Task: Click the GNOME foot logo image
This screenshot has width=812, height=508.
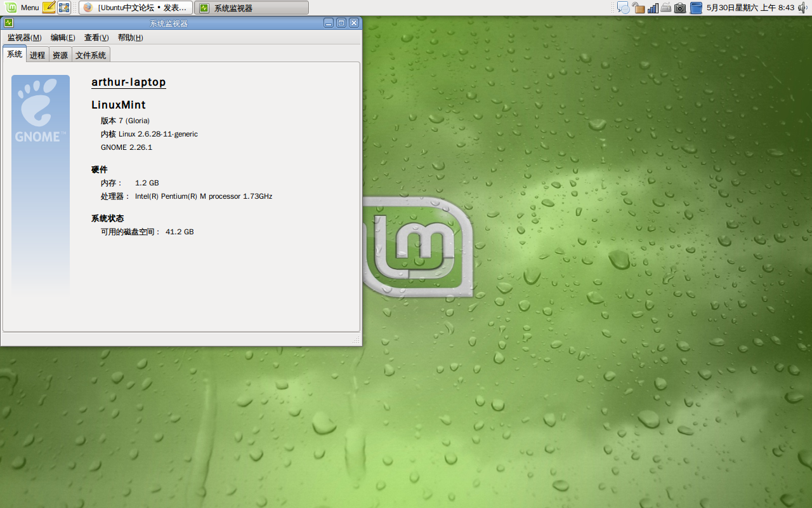Action: [x=41, y=111]
